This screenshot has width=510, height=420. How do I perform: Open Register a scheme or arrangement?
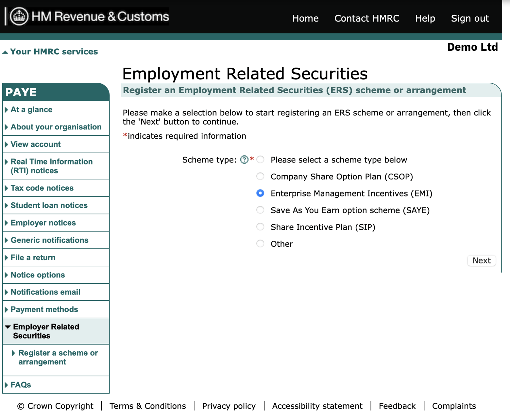click(58, 357)
